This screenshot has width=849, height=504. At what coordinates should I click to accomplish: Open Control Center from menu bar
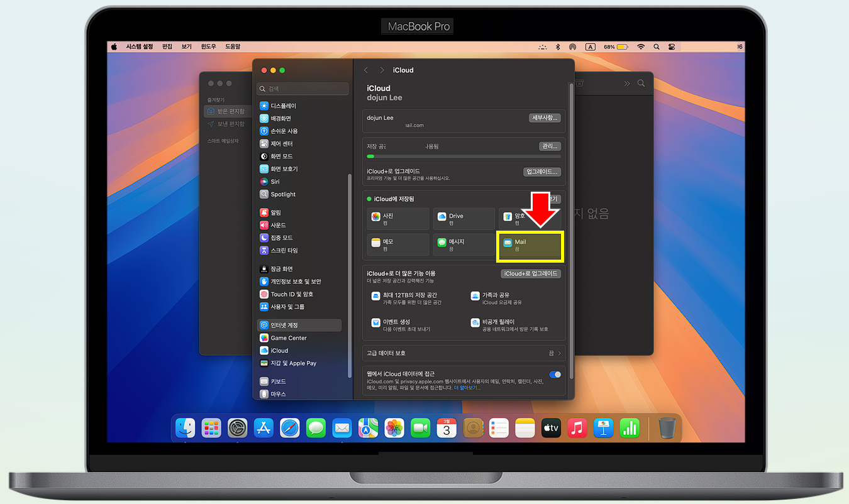pyautogui.click(x=672, y=47)
